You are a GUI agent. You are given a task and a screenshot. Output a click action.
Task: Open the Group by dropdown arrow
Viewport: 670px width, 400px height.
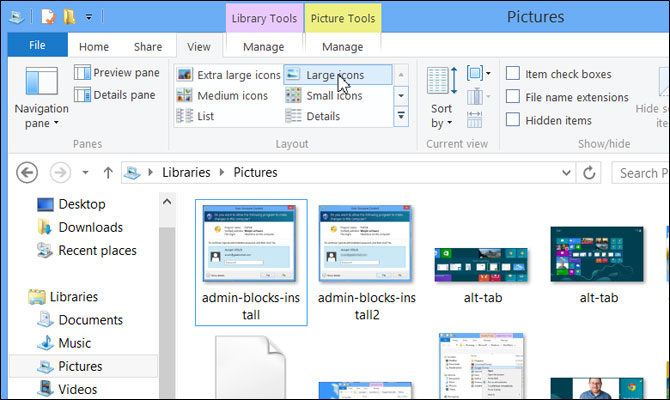tap(488, 73)
